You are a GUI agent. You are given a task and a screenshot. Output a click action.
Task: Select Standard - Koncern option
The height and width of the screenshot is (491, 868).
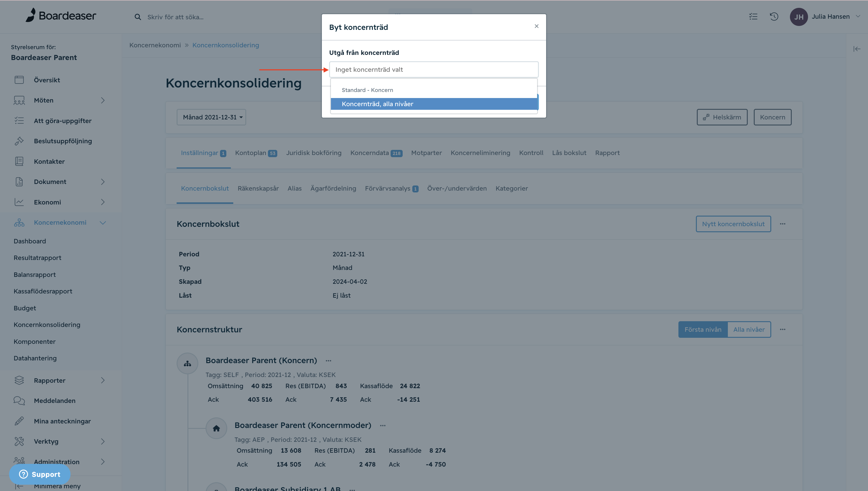tap(434, 90)
